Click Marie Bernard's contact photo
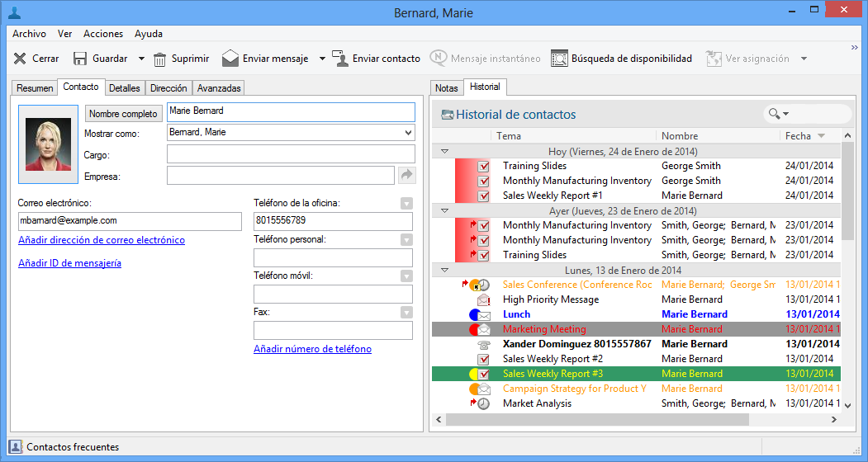Screen dimensions: 868x462 pos(48,144)
